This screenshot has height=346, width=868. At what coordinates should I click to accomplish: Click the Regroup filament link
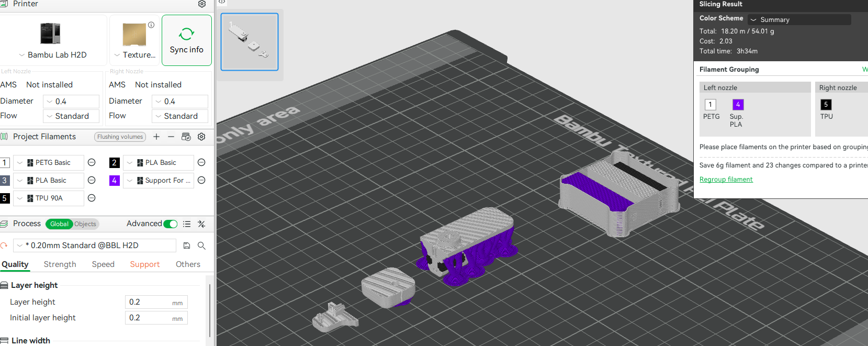pos(726,180)
